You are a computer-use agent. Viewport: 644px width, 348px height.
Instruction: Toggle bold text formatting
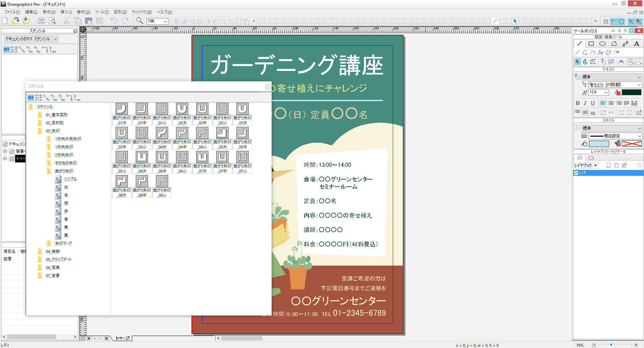[x=578, y=103]
